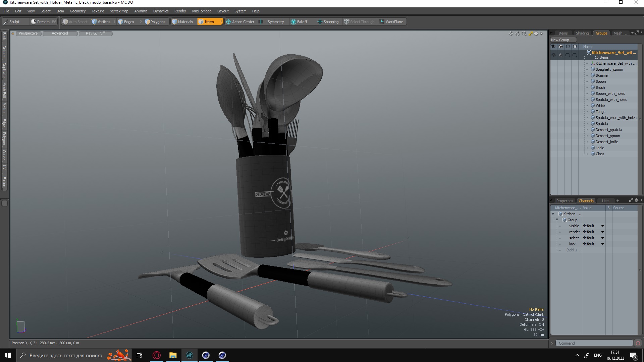Select the Whisk mesh item

tap(600, 106)
